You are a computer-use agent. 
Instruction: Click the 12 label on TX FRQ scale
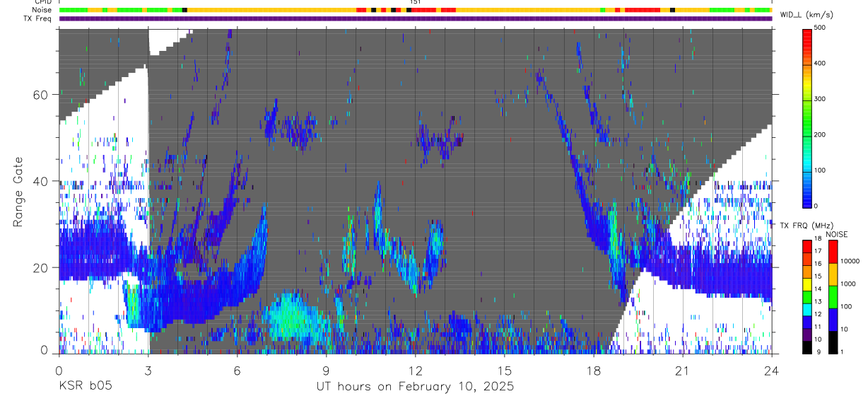click(819, 314)
